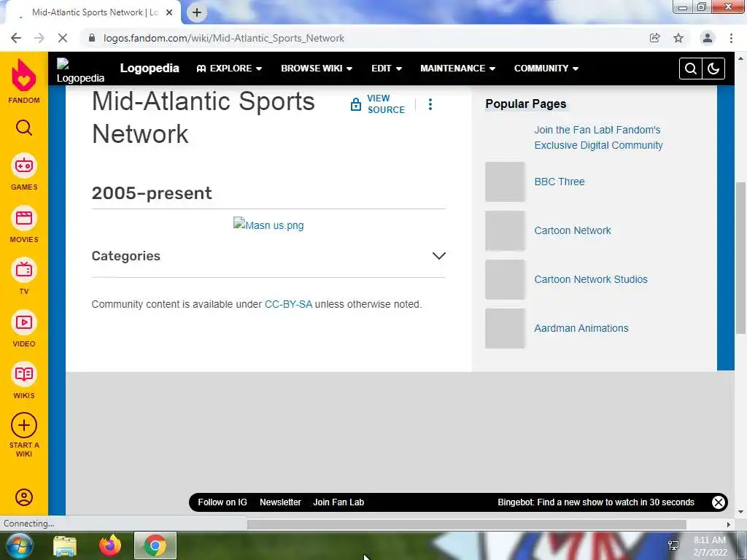Viewport: 747px width, 560px height.
Task: Open a new browser tab
Action: tap(197, 12)
